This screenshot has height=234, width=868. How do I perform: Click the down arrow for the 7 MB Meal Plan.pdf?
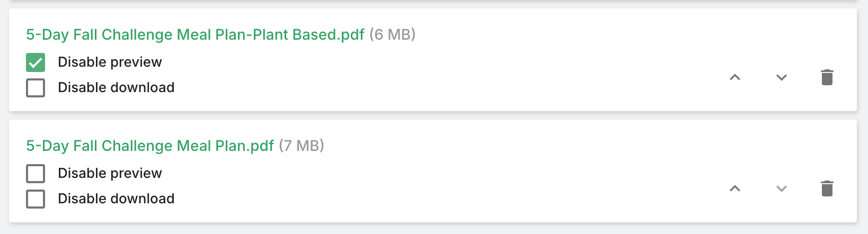(x=781, y=188)
